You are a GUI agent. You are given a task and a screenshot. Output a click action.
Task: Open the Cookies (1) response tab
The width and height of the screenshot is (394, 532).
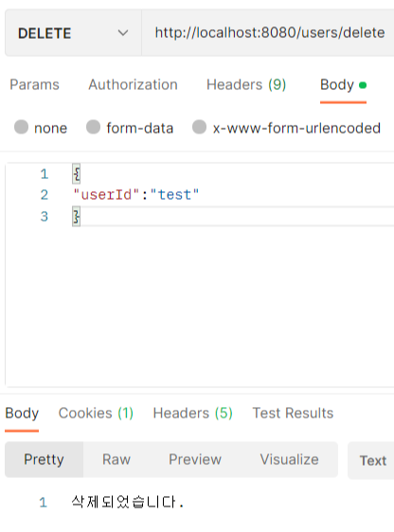coord(96,414)
